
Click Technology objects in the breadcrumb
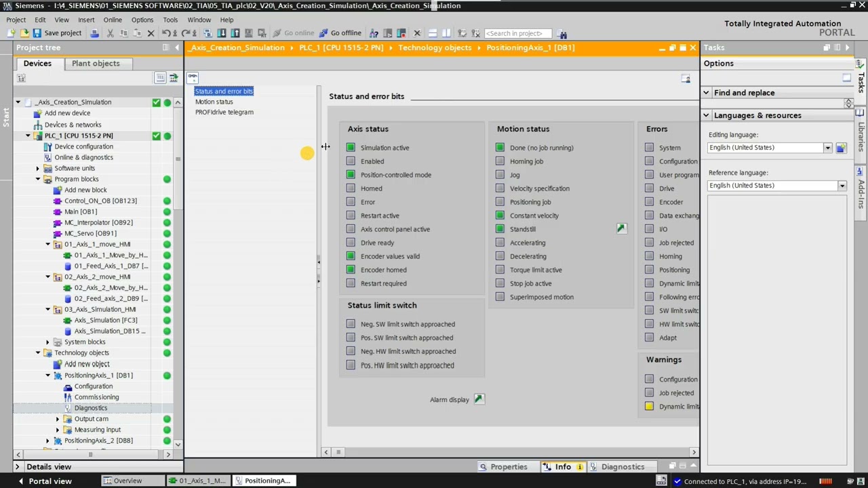click(435, 47)
